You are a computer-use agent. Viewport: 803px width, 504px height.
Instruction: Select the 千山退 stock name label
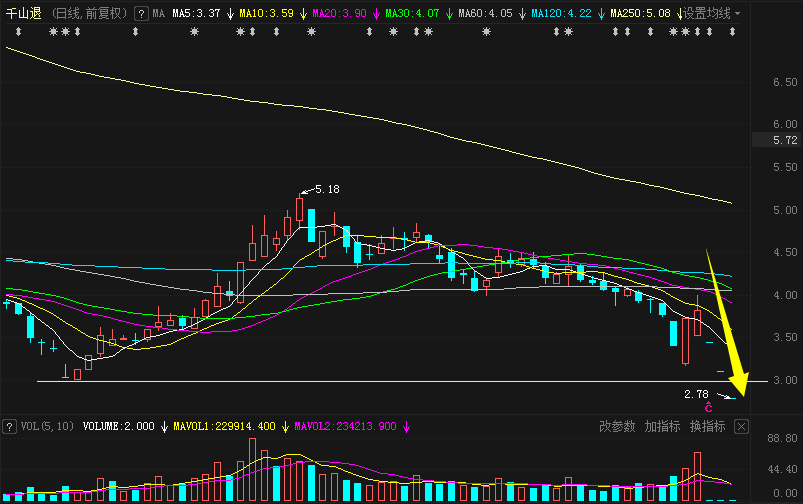point(24,13)
